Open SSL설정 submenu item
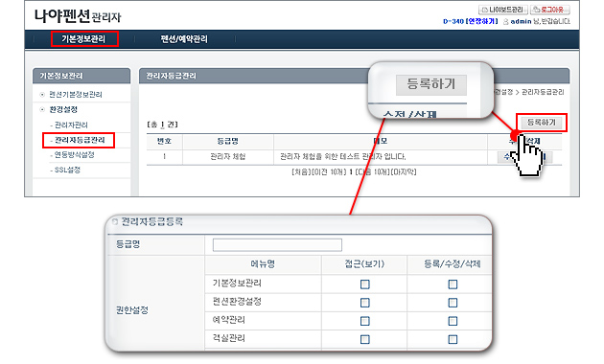The image size is (604, 364). pyautogui.click(x=67, y=170)
